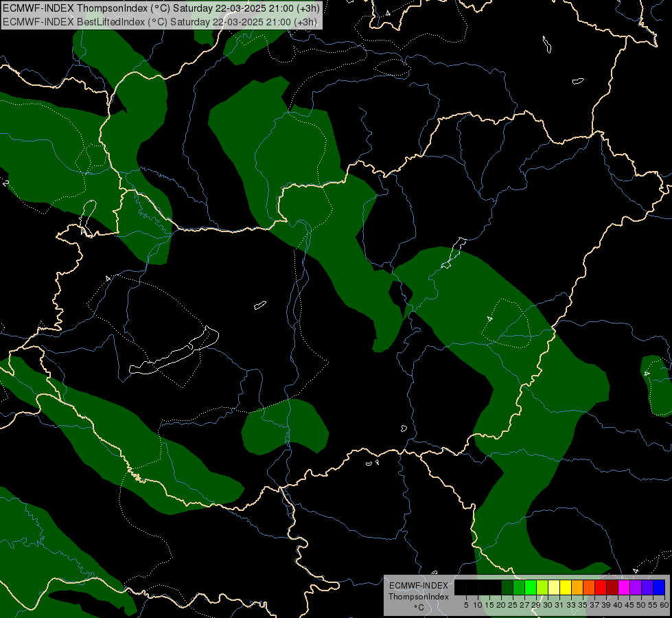
Task: Click the ECMWF-INDEX label in the legend
Action: (419, 586)
